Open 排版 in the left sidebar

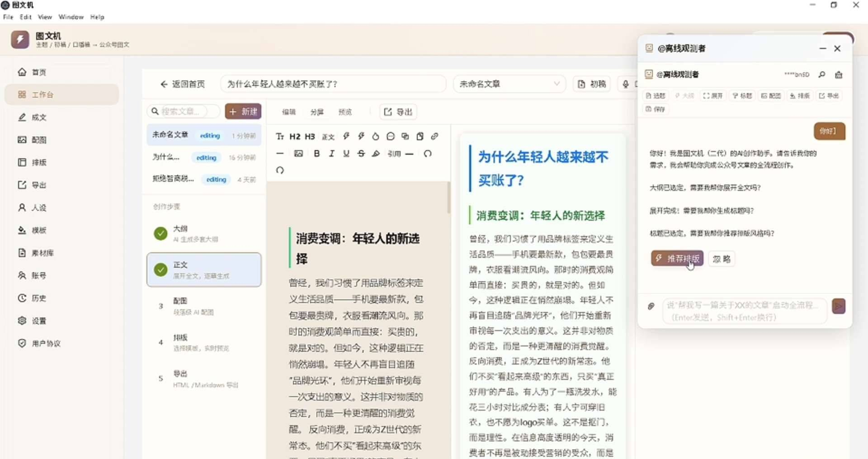62,162
